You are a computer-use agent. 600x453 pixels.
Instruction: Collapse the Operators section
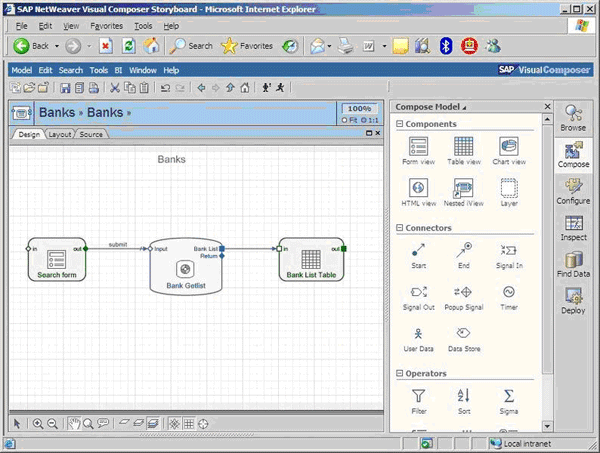399,373
